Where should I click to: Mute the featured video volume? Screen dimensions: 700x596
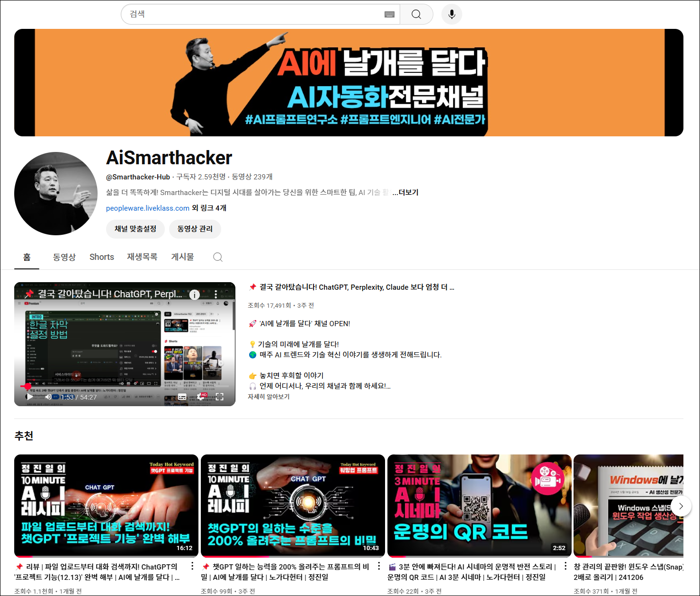[48, 397]
